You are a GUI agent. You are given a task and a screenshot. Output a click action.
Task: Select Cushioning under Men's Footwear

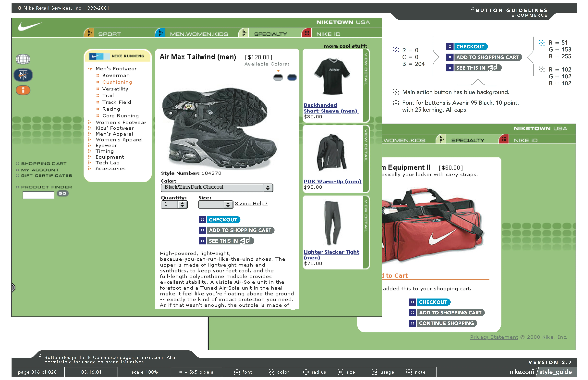click(x=117, y=82)
